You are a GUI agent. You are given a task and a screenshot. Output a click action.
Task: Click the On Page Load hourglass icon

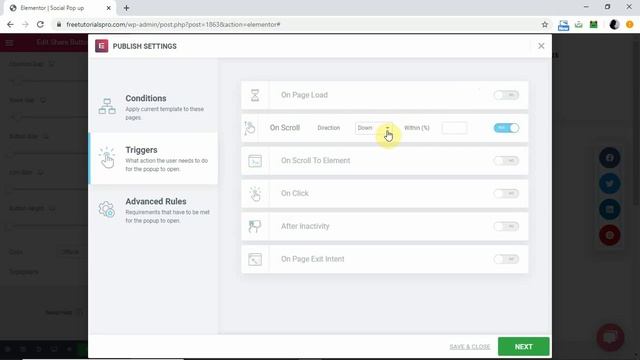255,95
